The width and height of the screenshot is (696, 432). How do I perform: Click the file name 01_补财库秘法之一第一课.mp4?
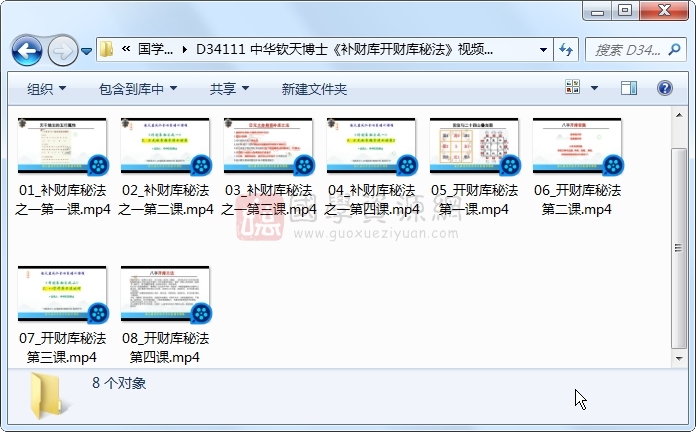point(63,199)
